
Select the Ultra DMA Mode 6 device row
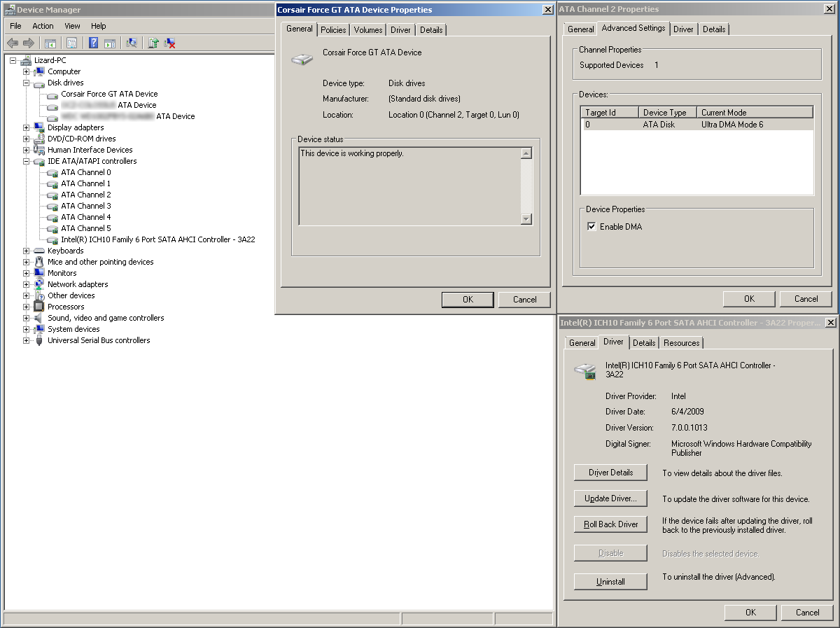[x=697, y=125]
